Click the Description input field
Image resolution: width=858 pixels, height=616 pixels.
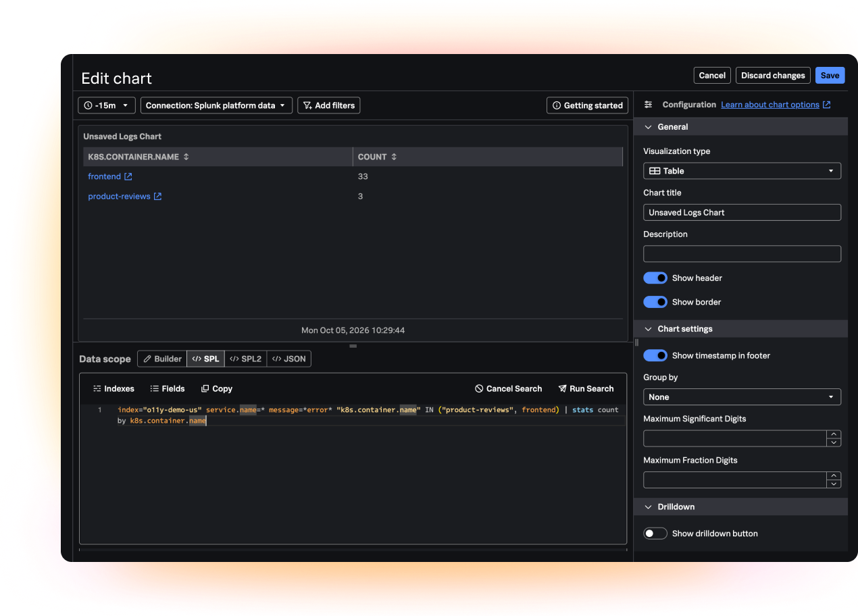tap(742, 254)
